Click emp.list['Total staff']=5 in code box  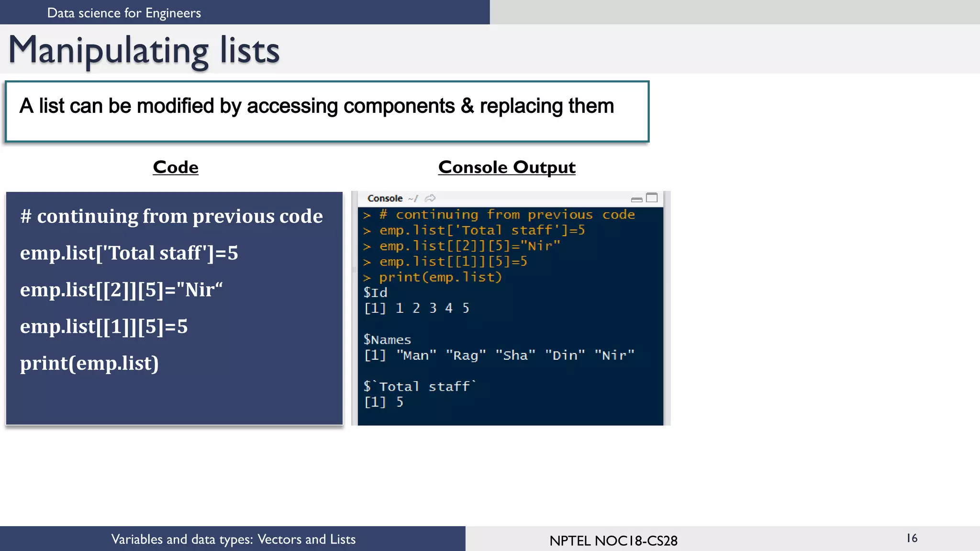129,253
